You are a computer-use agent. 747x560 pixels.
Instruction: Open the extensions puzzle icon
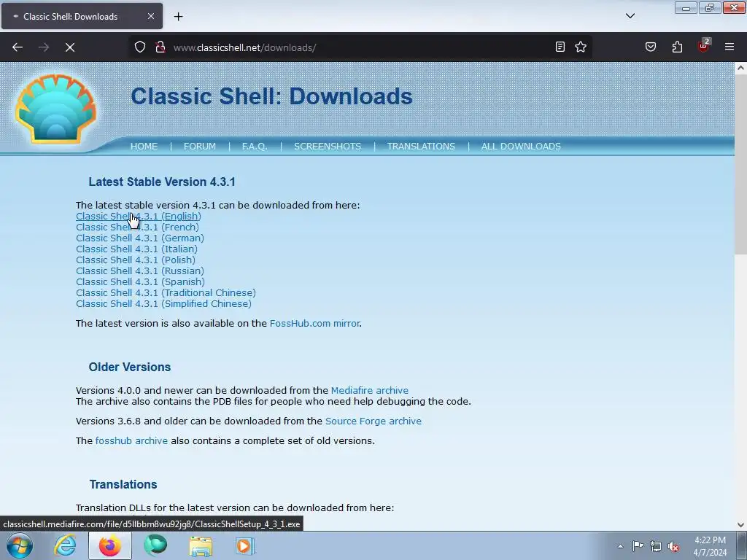677,47
